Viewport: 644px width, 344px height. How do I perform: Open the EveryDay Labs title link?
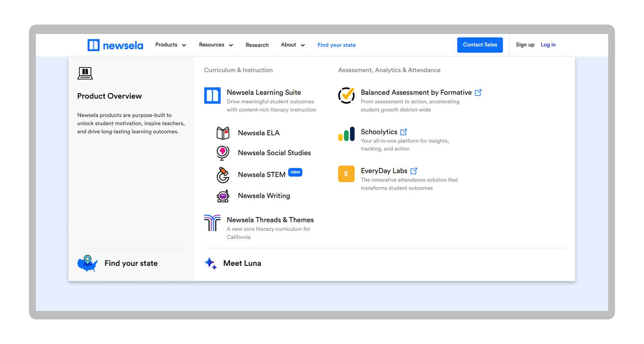coord(384,171)
